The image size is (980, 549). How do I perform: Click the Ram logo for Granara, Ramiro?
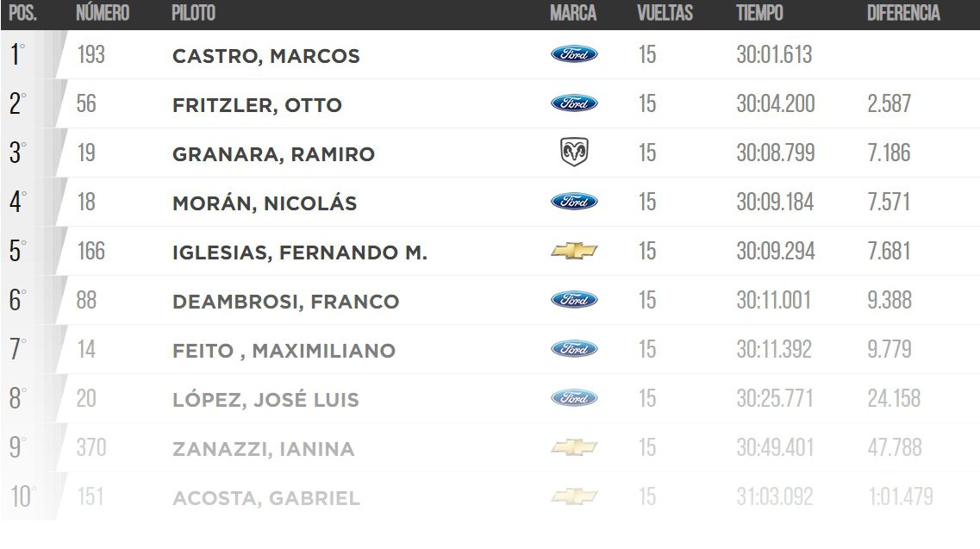click(x=574, y=153)
